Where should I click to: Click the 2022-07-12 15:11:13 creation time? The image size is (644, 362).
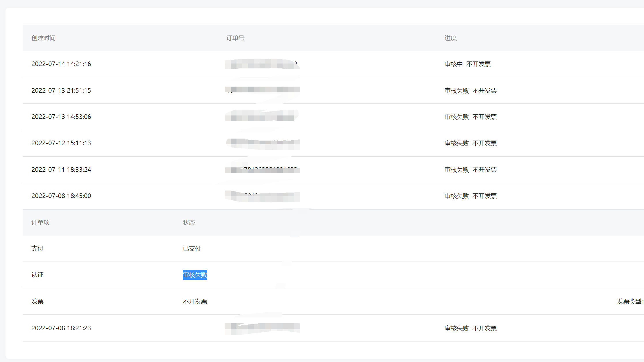(61, 143)
